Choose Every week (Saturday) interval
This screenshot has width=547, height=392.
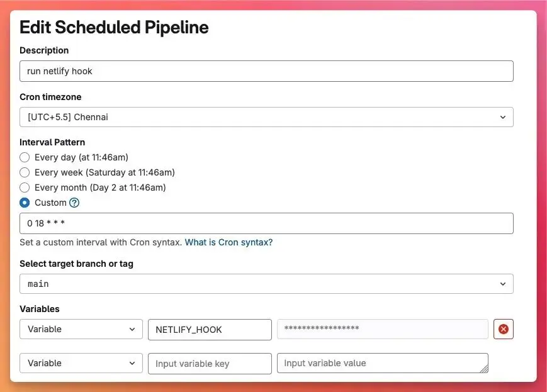point(25,172)
